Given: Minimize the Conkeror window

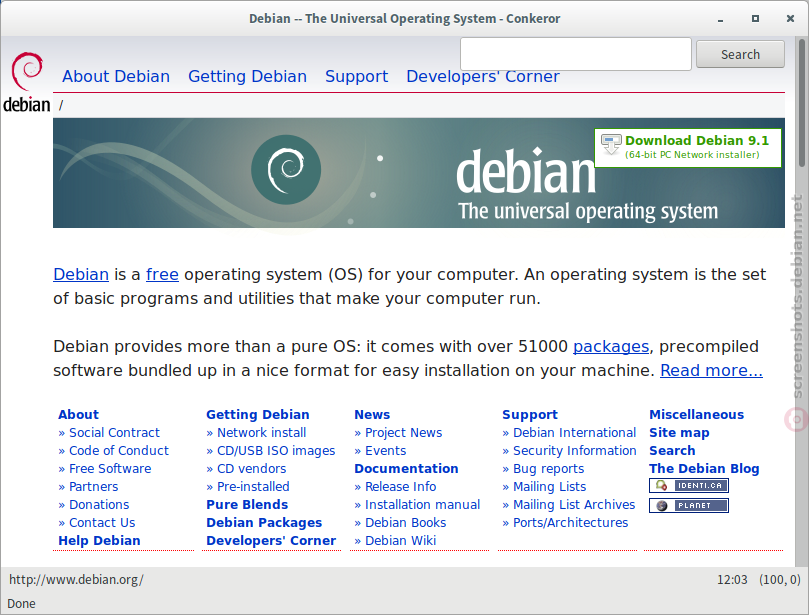Looking at the screenshot, I should [720, 19].
